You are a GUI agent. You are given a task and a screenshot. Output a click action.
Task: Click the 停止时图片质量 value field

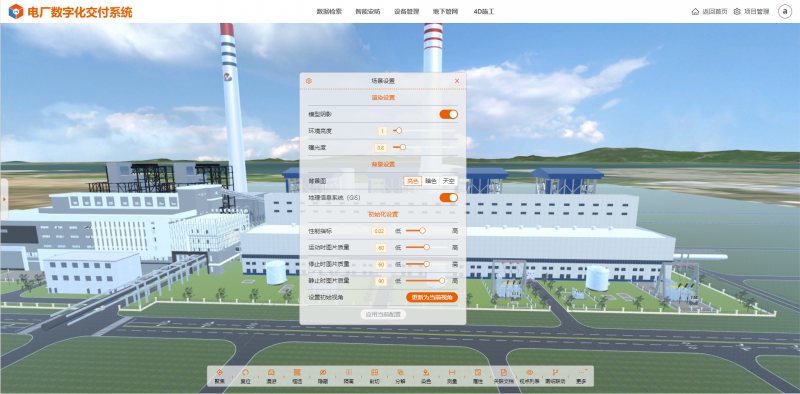point(381,264)
